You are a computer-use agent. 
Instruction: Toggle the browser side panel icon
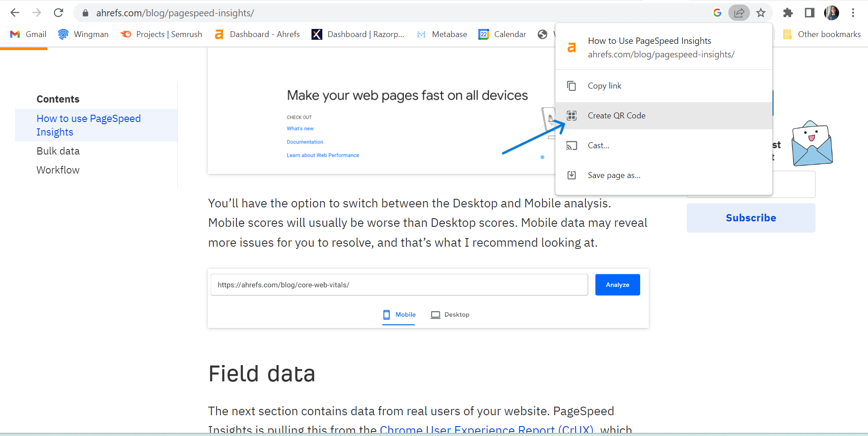point(810,13)
